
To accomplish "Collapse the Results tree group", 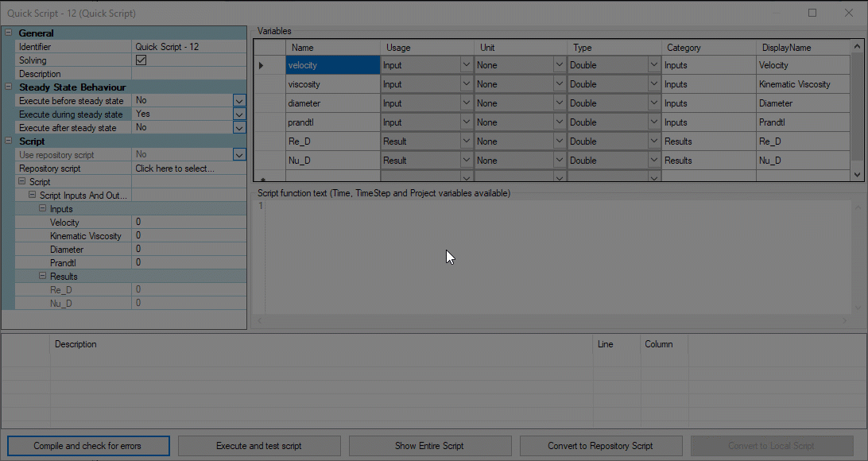I will pyautogui.click(x=43, y=277).
